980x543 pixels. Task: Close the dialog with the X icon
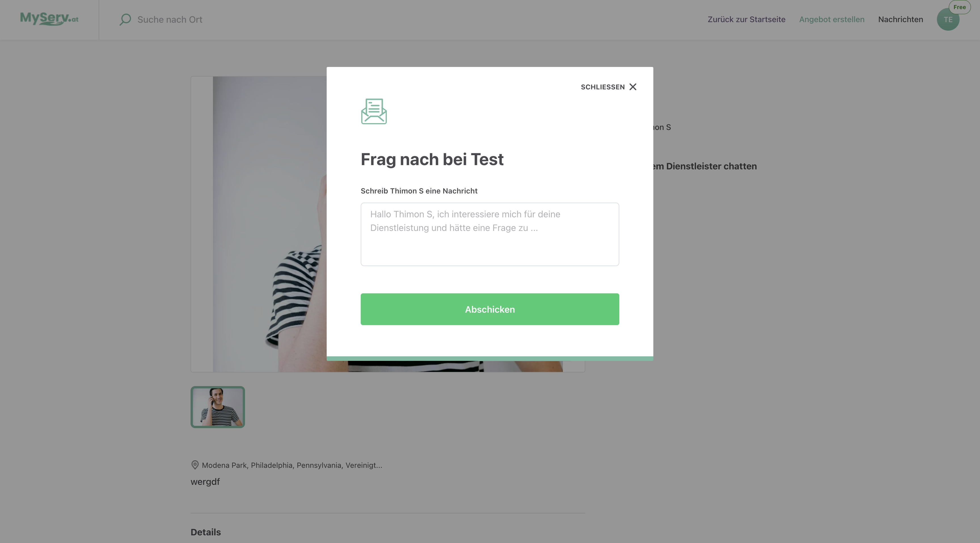(633, 87)
